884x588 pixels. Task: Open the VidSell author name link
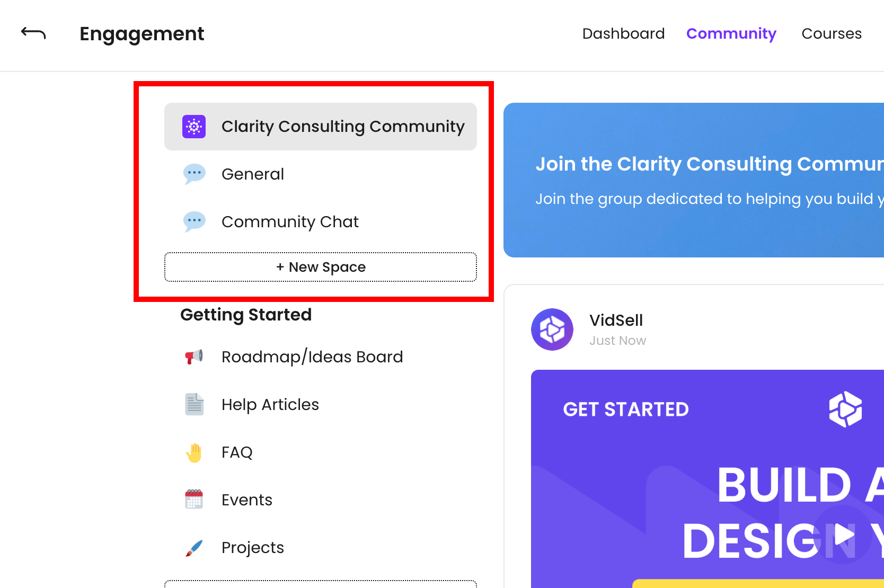tap(616, 320)
